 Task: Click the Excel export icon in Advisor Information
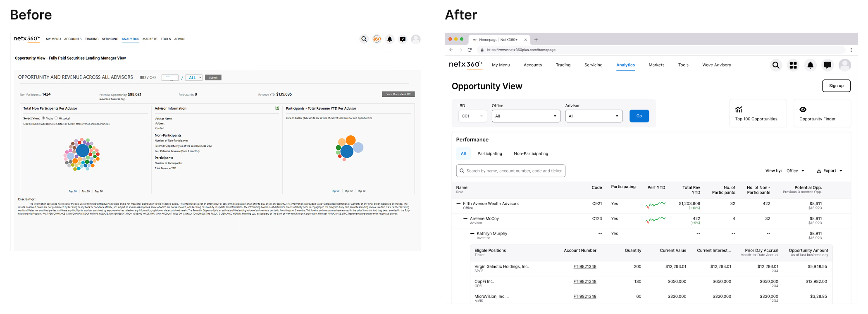click(x=277, y=108)
